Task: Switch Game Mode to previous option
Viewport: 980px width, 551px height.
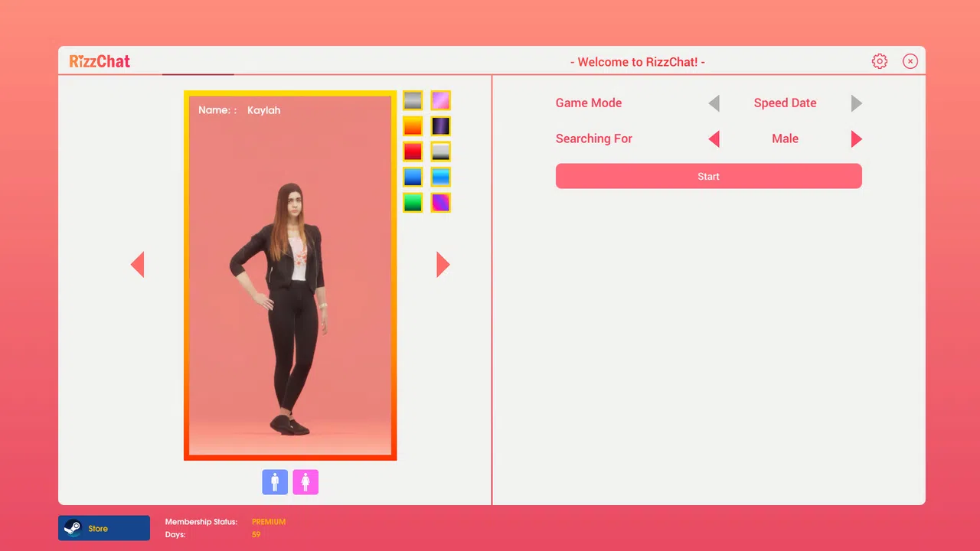Action: pyautogui.click(x=714, y=103)
